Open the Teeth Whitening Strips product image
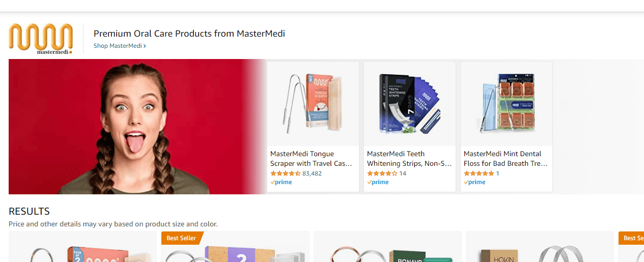644x262 pixels. [x=410, y=104]
